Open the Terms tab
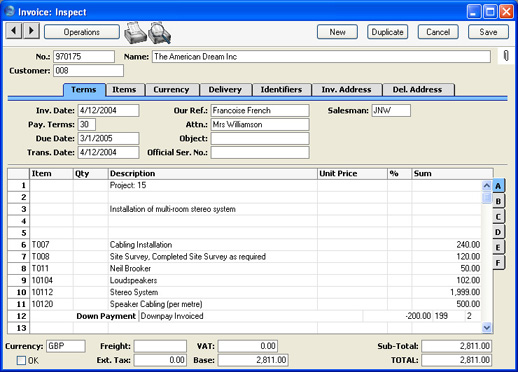 pyautogui.click(x=84, y=90)
